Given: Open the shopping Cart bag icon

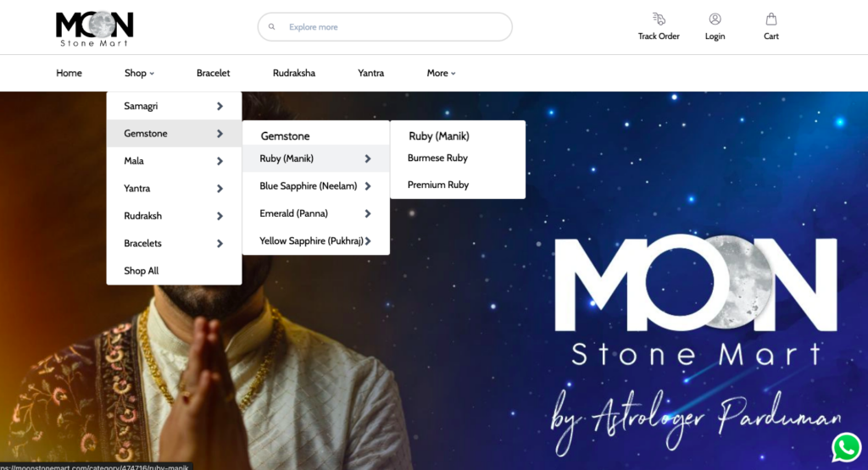Looking at the screenshot, I should [771, 19].
